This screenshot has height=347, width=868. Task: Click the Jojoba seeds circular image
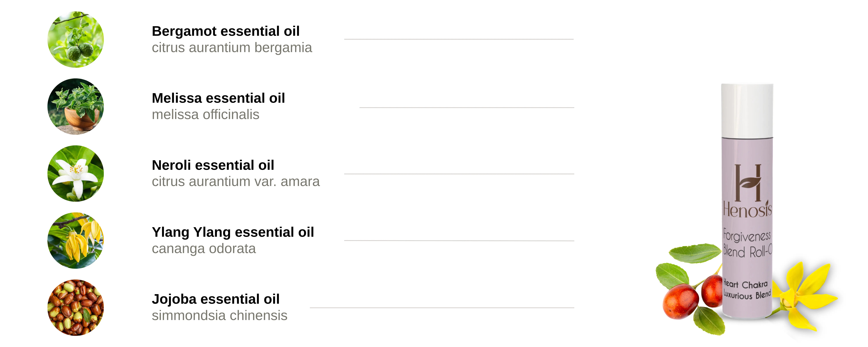click(75, 307)
